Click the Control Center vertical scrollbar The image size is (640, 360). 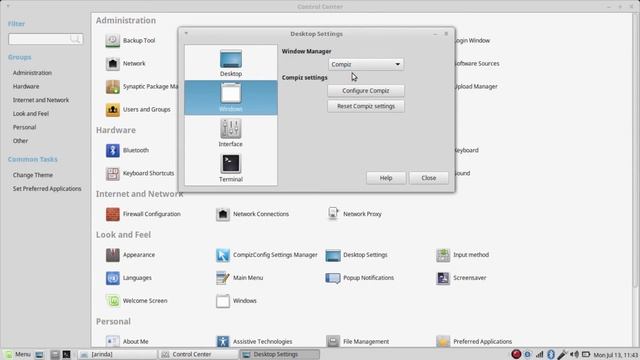[636, 151]
